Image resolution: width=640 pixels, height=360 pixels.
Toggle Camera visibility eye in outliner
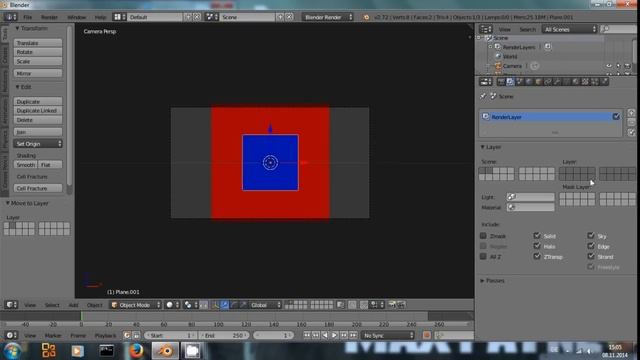point(609,66)
